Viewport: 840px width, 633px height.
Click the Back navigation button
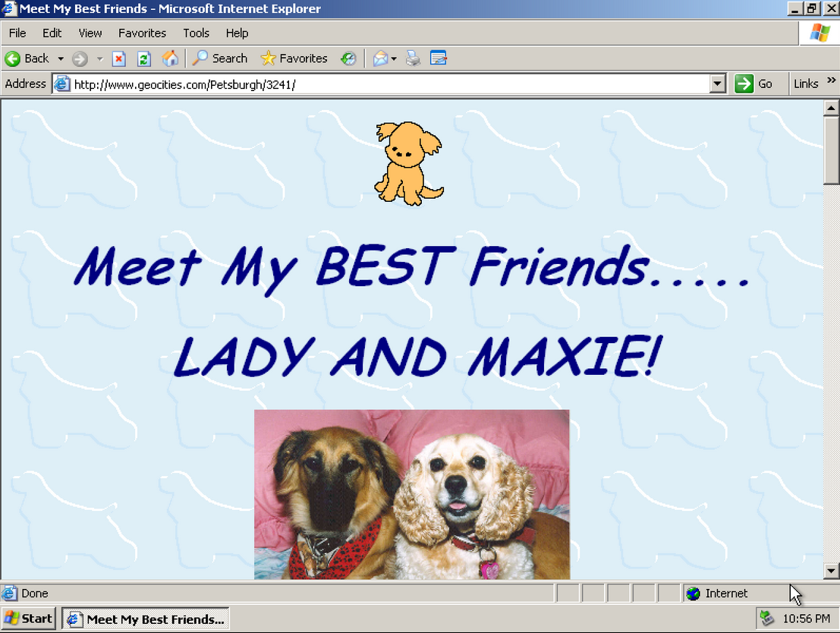click(x=27, y=58)
